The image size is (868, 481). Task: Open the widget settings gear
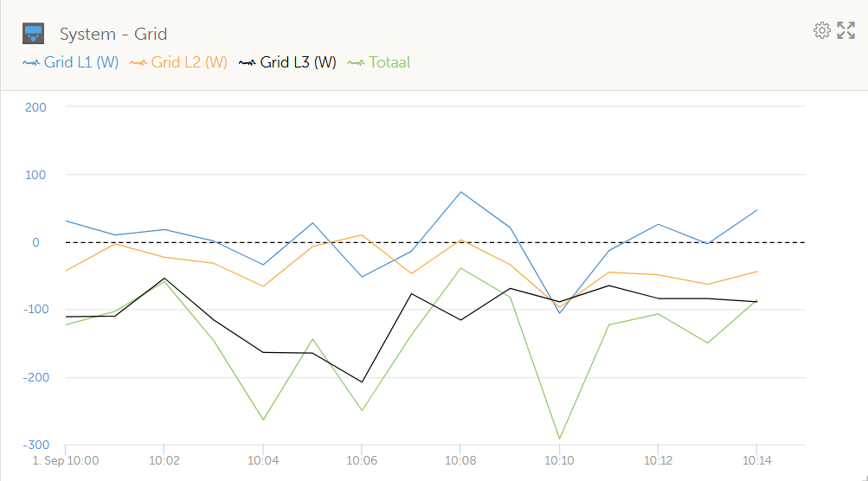click(x=821, y=31)
